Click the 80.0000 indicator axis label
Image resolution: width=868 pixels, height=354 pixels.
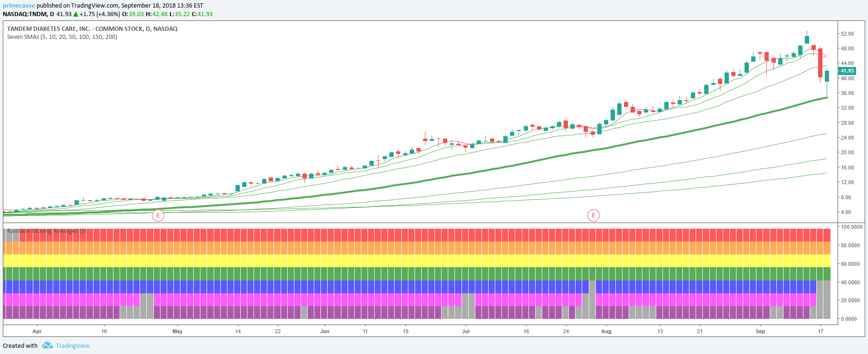pos(850,245)
